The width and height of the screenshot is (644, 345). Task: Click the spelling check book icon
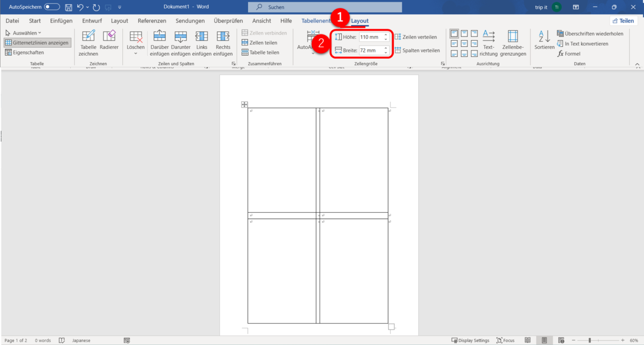tap(62, 340)
